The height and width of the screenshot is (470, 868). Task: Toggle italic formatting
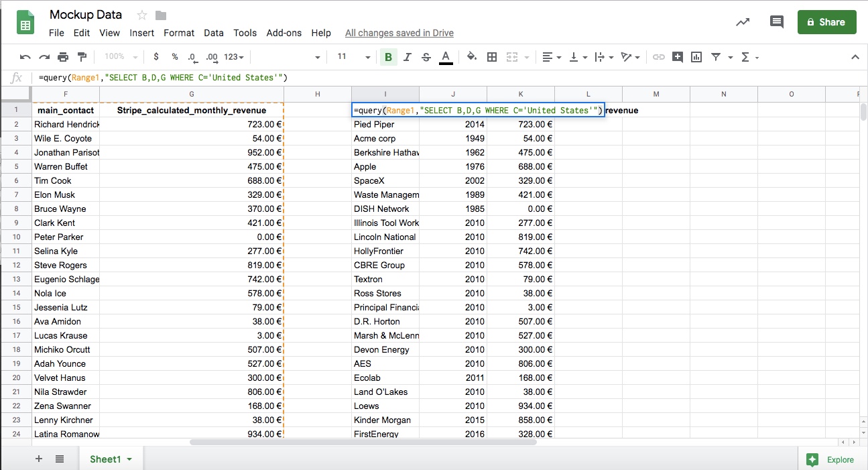(x=407, y=57)
